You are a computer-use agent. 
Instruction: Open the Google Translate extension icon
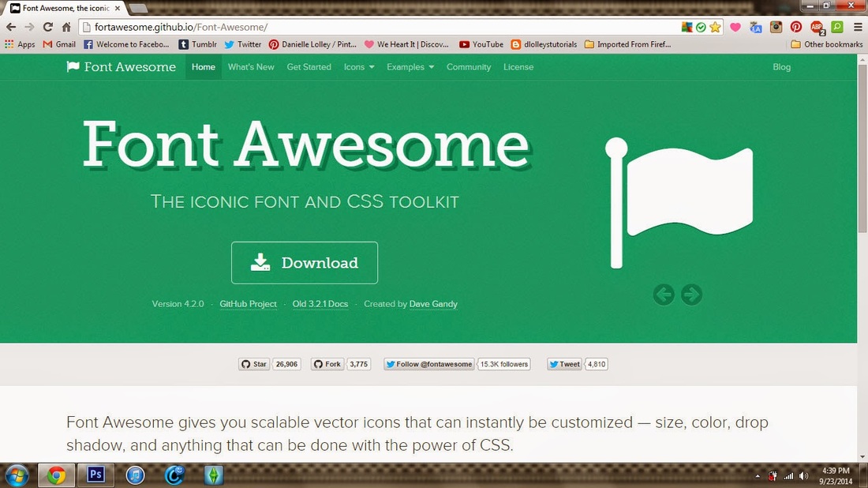coord(756,27)
